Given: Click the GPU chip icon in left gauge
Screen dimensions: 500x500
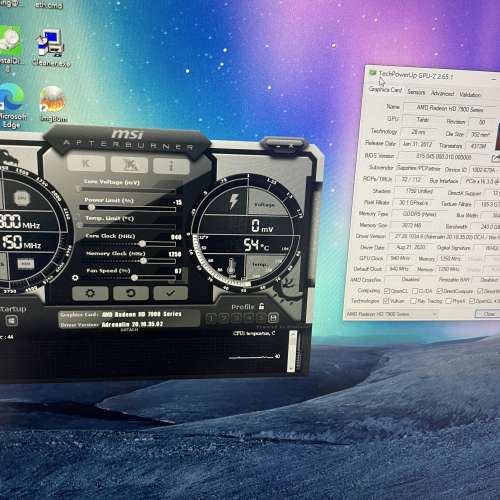Looking at the screenshot, I should 22,198.
